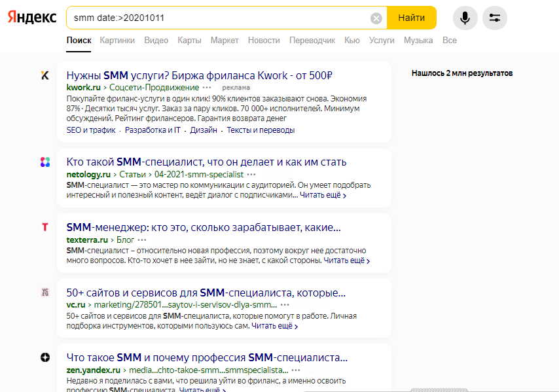Open the Разработка и IT sitelink

pyautogui.click(x=153, y=130)
